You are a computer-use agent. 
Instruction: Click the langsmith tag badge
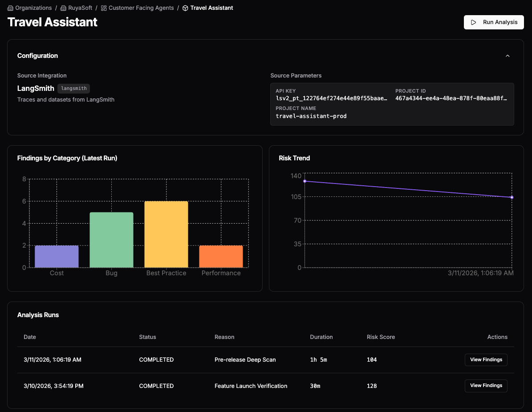pos(73,89)
